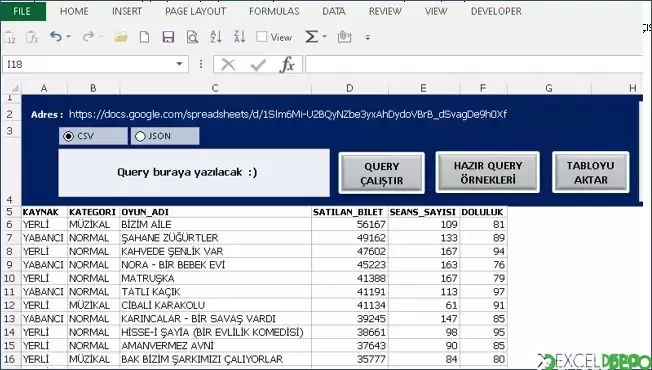The image size is (652, 370).
Task: Click the query text box area
Action: [194, 173]
